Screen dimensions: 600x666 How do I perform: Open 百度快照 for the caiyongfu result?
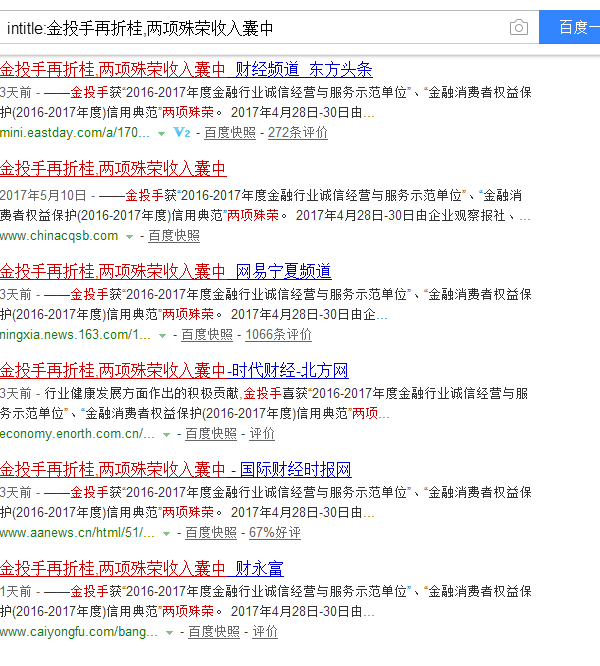(x=214, y=632)
